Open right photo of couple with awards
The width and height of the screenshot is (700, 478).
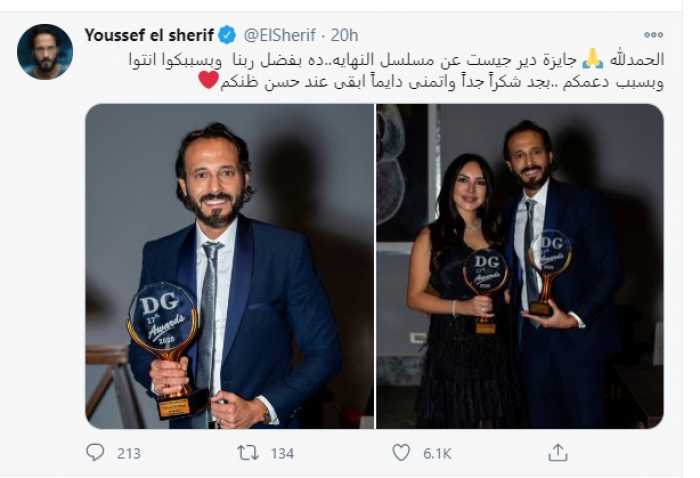pos(520,266)
